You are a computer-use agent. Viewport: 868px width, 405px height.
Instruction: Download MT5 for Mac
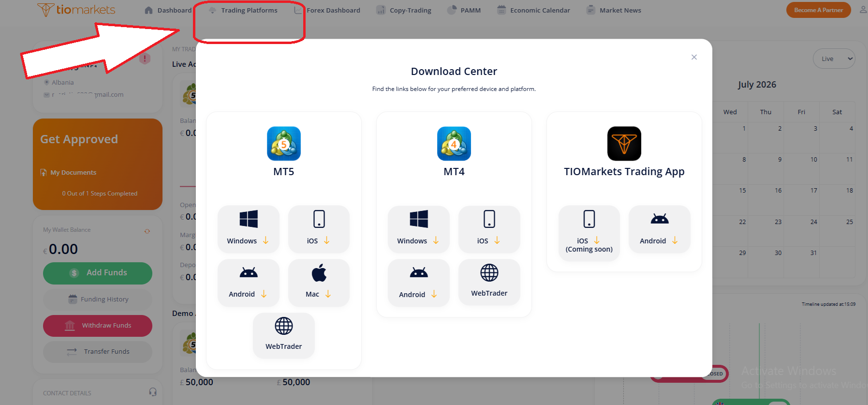(x=319, y=283)
